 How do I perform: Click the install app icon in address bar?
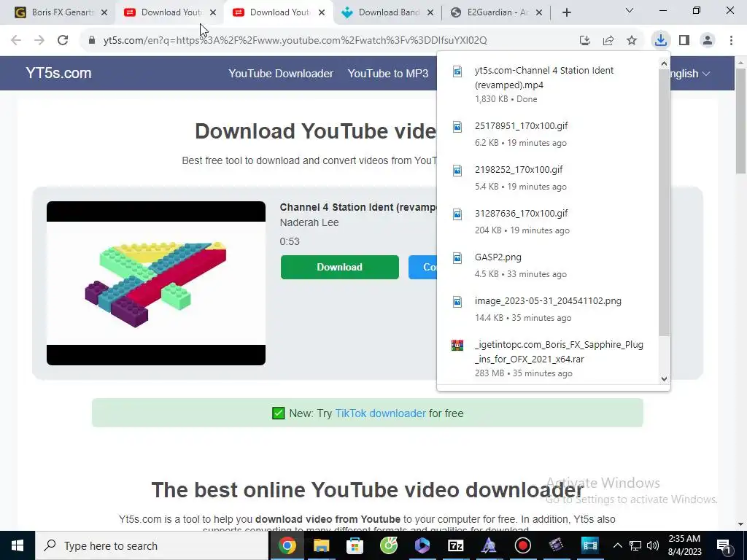585,41
